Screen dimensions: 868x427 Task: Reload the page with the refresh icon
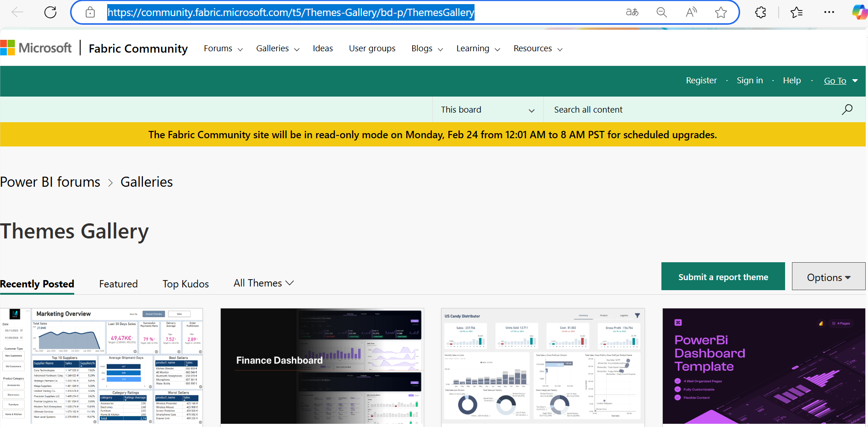click(50, 12)
